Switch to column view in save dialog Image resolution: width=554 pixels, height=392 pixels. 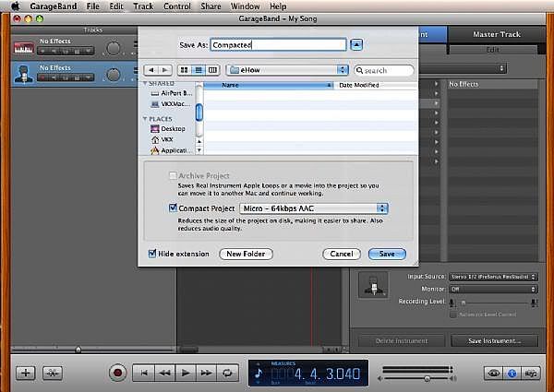click(x=212, y=70)
